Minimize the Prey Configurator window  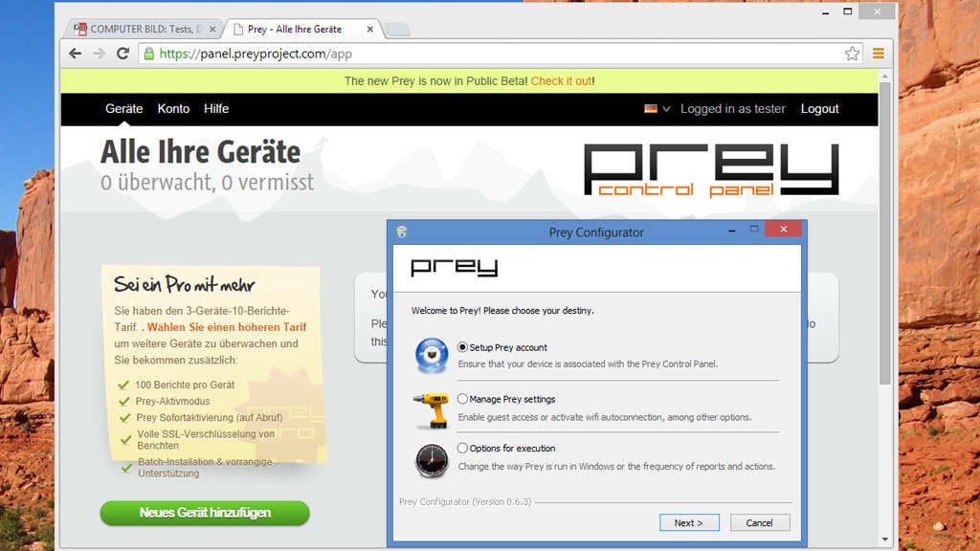[x=731, y=231]
